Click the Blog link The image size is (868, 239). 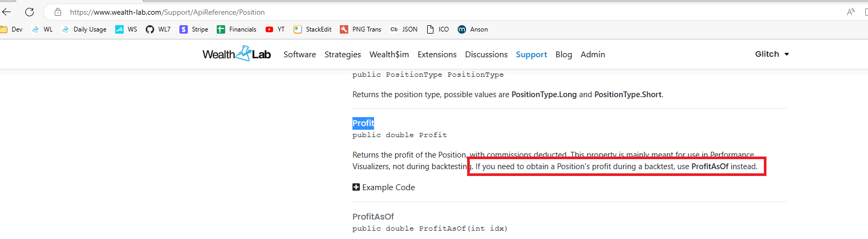click(563, 55)
